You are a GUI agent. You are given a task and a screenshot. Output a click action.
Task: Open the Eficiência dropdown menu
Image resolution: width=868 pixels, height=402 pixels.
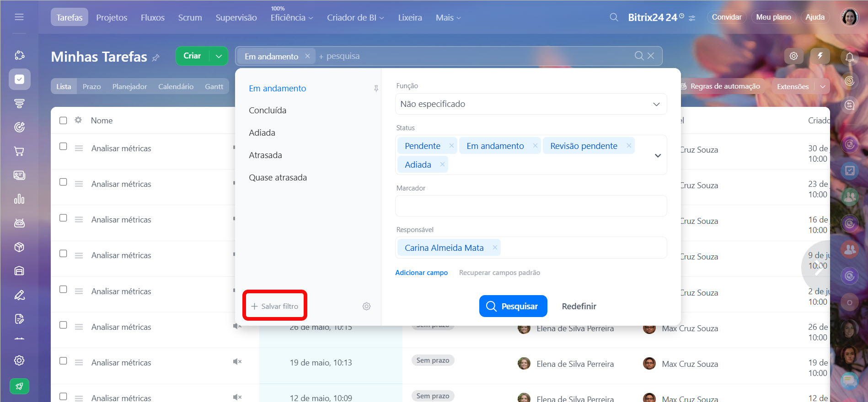point(292,17)
